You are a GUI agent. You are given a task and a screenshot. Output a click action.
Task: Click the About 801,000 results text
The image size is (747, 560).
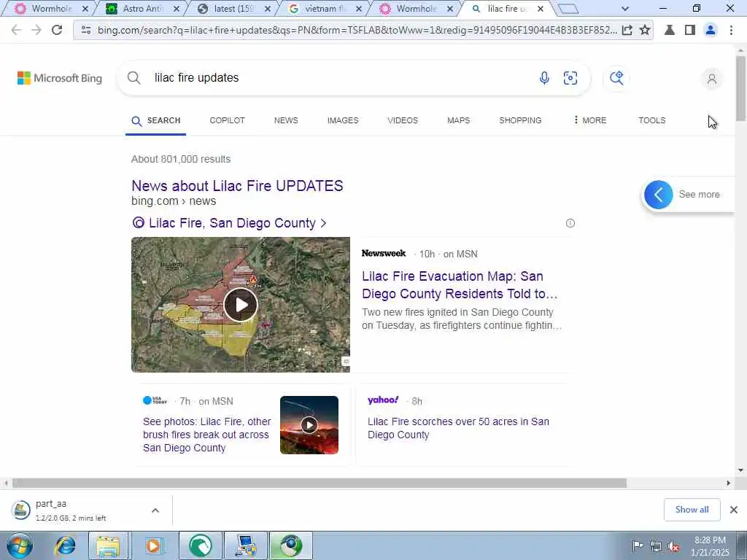(181, 159)
